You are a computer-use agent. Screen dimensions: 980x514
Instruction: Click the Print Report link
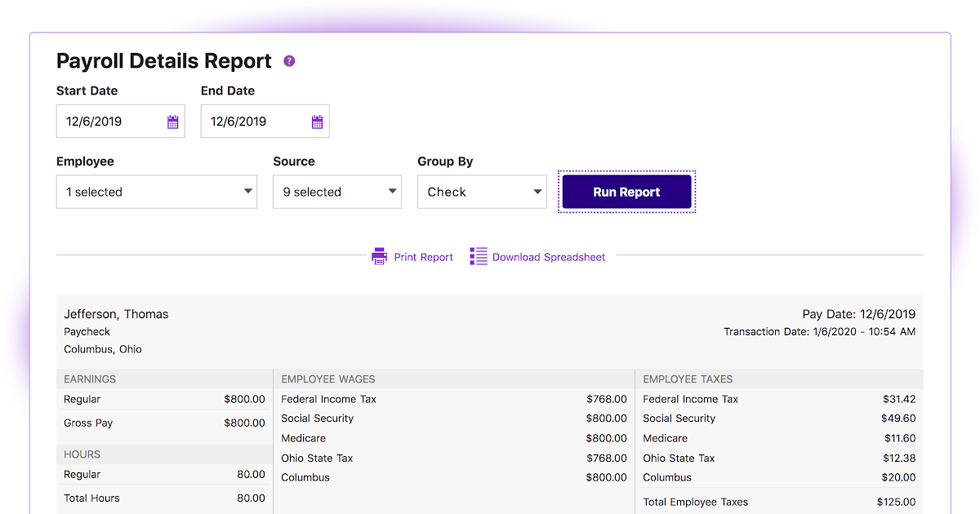point(423,257)
